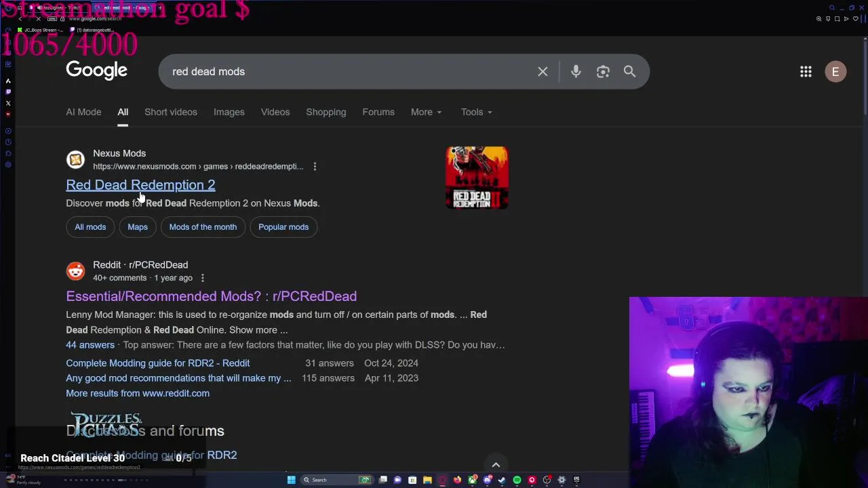
Task: Switch to the Videos tab
Action: point(275,112)
